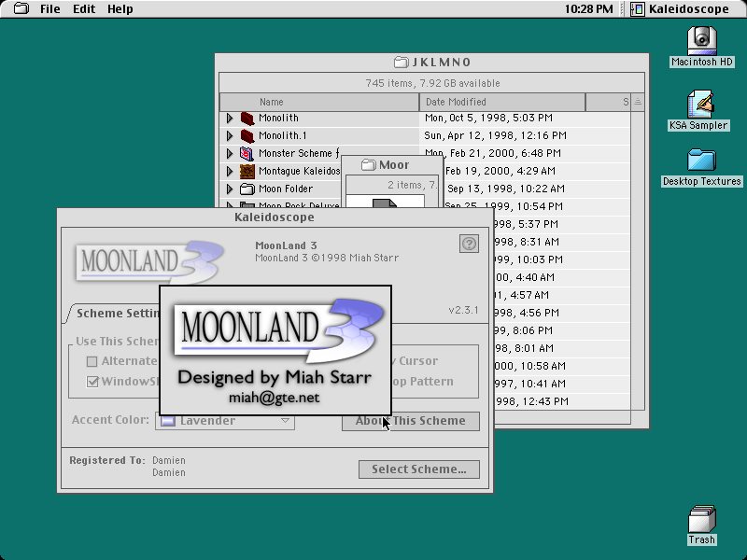Select the Moon Folder name

coord(286,189)
